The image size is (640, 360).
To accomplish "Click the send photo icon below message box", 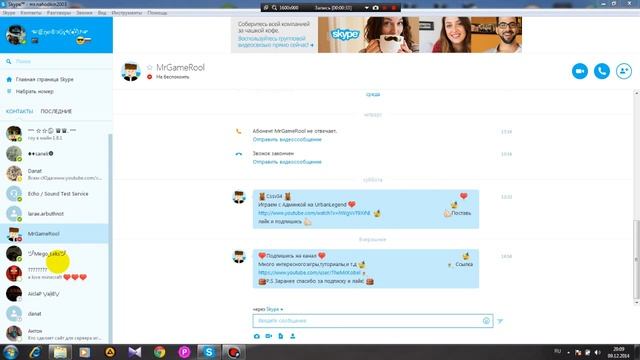I will (x=257, y=336).
